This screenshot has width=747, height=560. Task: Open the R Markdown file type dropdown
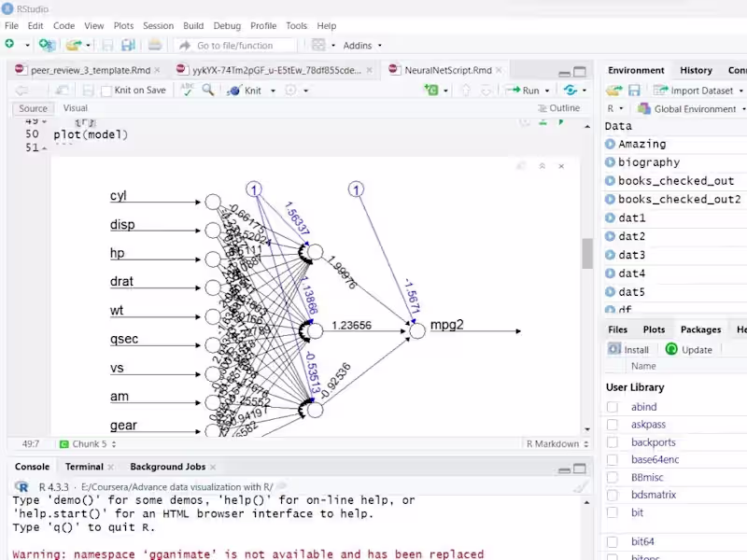557,444
